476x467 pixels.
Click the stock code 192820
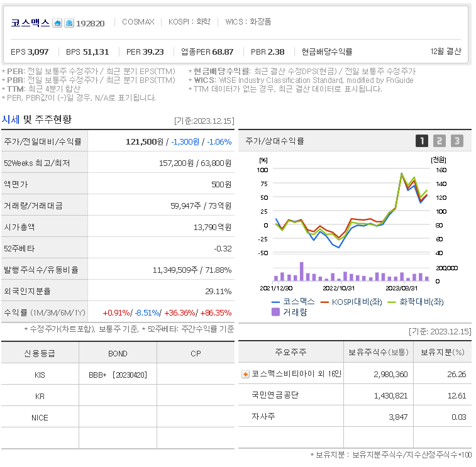[90, 23]
